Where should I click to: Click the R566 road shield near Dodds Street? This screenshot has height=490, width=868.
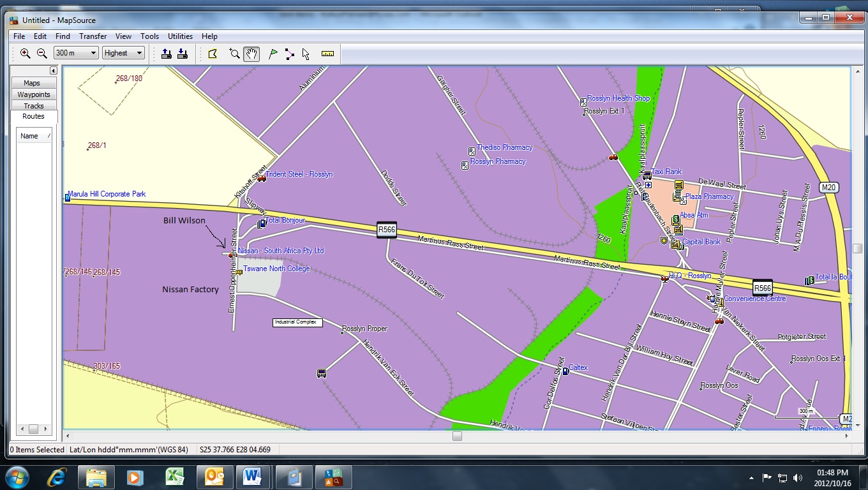click(386, 230)
